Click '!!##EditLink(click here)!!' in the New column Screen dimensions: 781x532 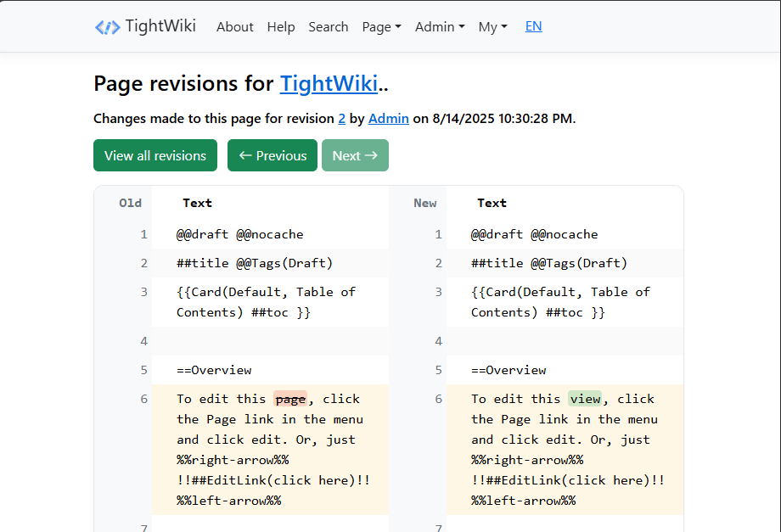pos(568,480)
